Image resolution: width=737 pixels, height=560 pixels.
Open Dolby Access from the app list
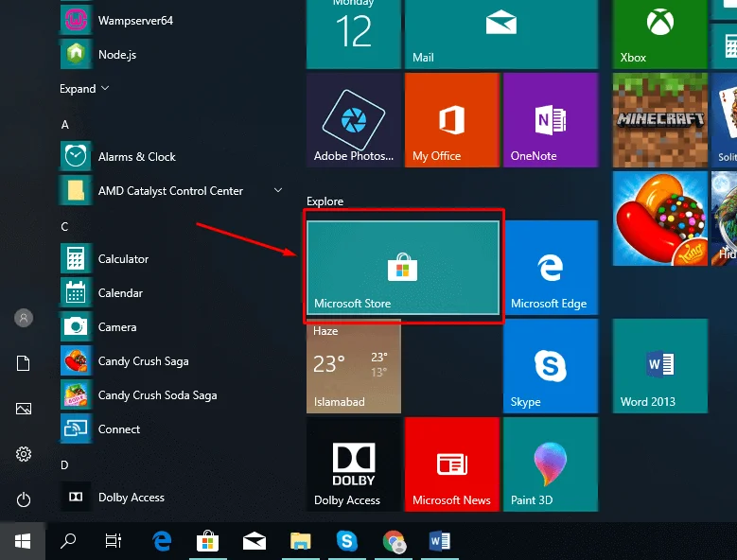(x=171, y=497)
